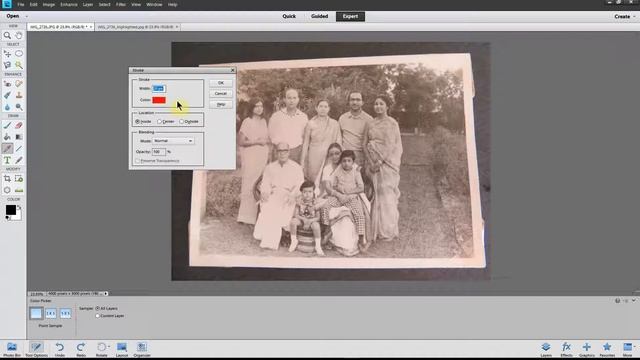The image size is (640, 360).
Task: Toggle Preserve Transparency checkbox
Action: pyautogui.click(x=138, y=161)
